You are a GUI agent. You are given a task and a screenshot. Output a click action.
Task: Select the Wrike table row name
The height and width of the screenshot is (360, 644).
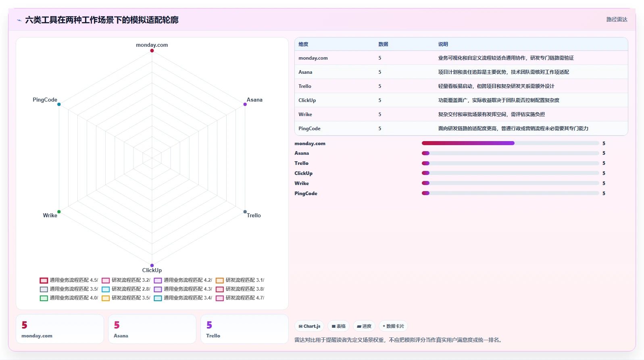point(305,114)
